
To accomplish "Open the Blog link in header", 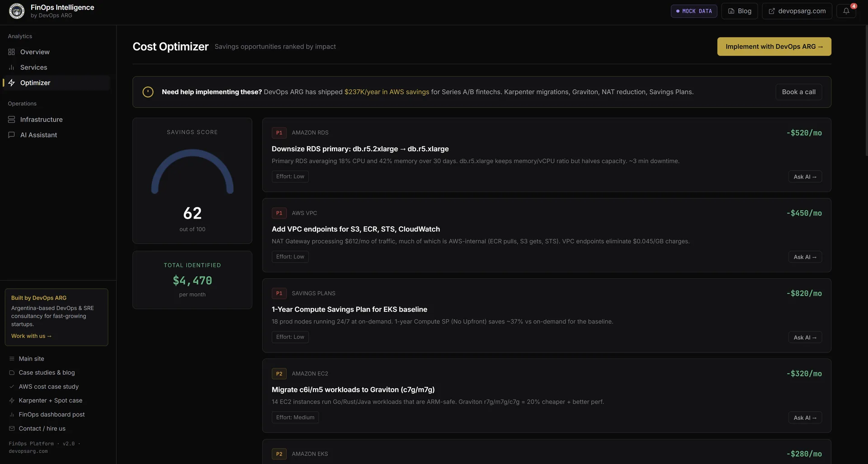I will (740, 11).
